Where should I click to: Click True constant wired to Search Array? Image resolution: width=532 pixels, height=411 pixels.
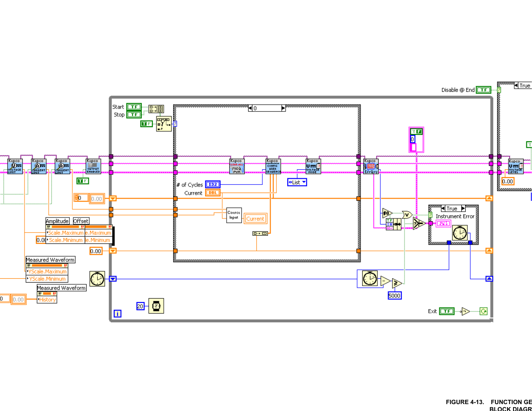[x=146, y=124]
